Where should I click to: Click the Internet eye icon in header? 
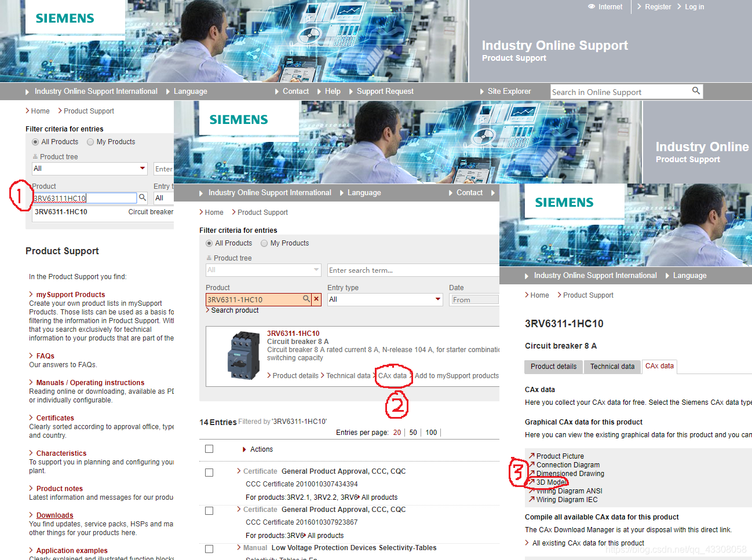pos(592,7)
